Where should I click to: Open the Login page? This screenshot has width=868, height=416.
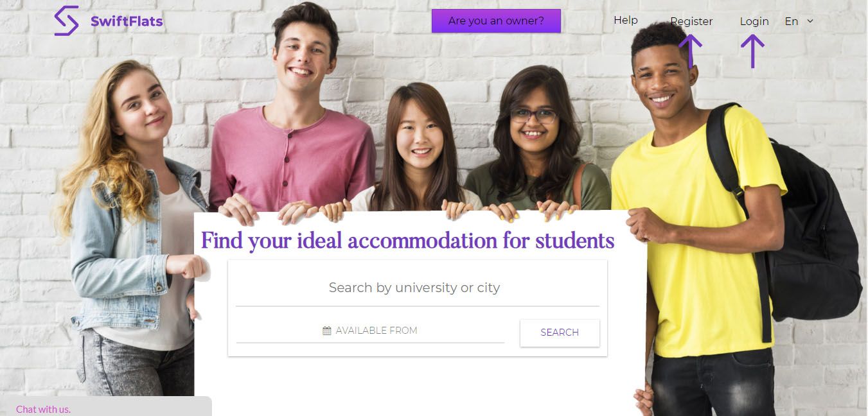(x=754, y=21)
